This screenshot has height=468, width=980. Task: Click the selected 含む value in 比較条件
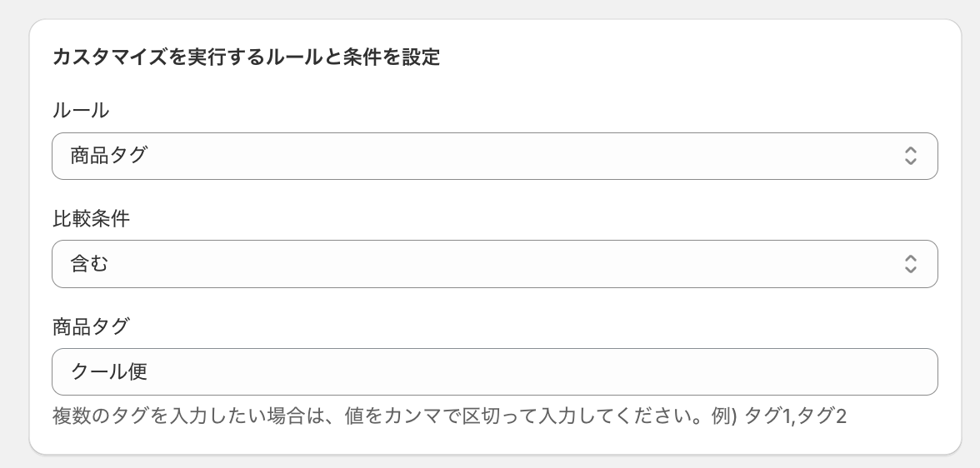pyautogui.click(x=90, y=264)
